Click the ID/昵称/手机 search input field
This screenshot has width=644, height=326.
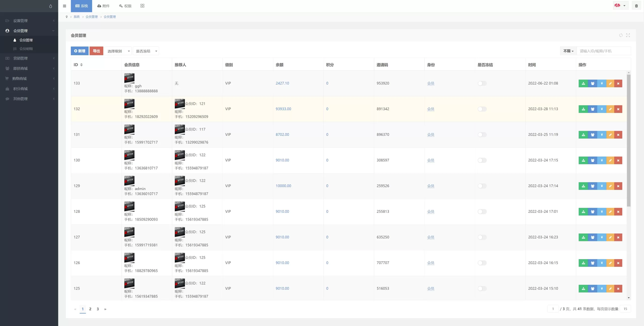tap(603, 51)
